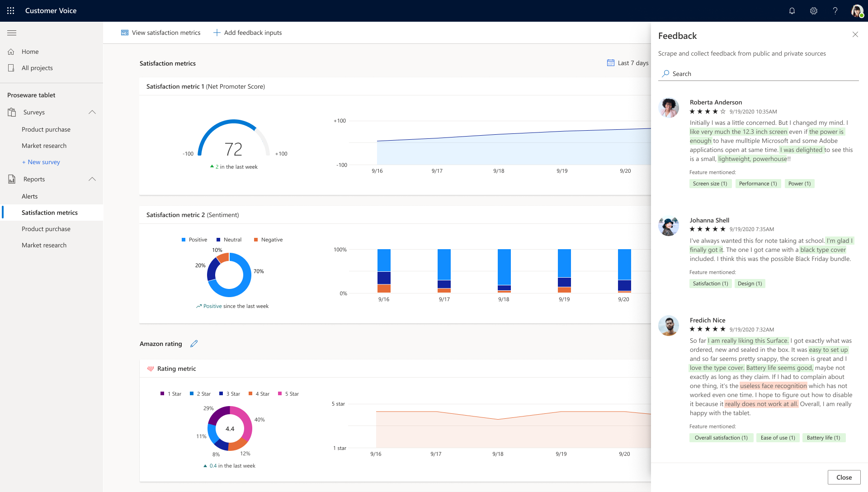
Task: Click the Surveys clipboard icon
Action: tap(12, 112)
